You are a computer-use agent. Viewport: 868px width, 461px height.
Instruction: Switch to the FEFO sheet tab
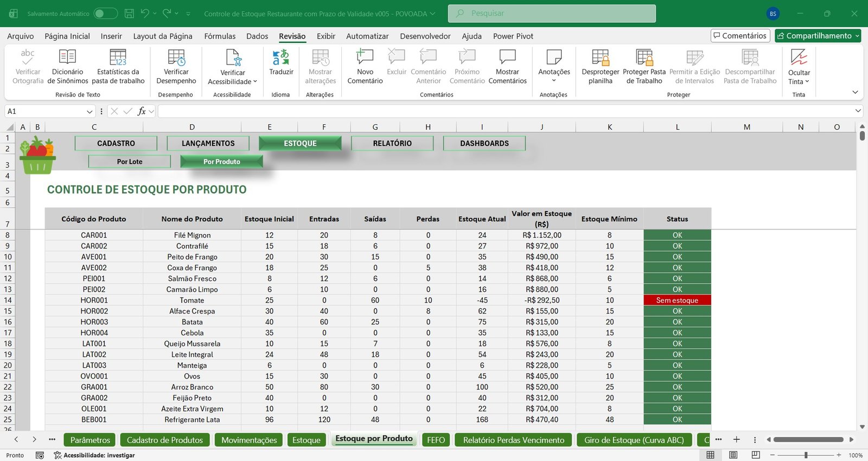(436, 440)
